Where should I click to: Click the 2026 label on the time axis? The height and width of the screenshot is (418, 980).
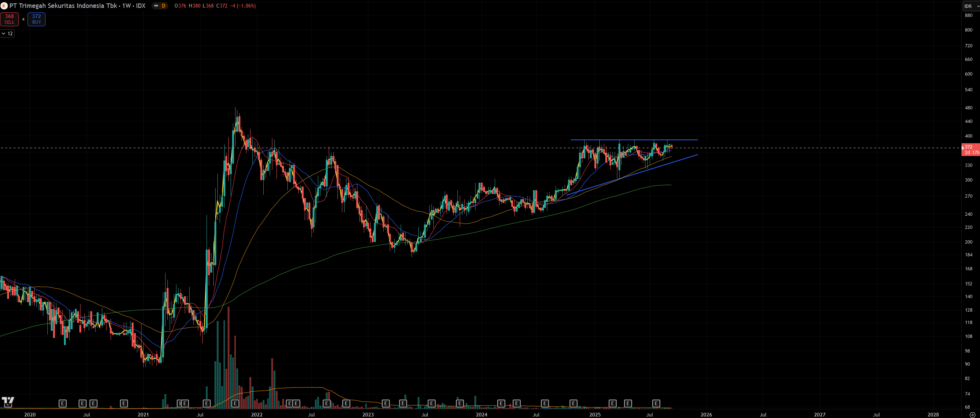[x=706, y=415]
